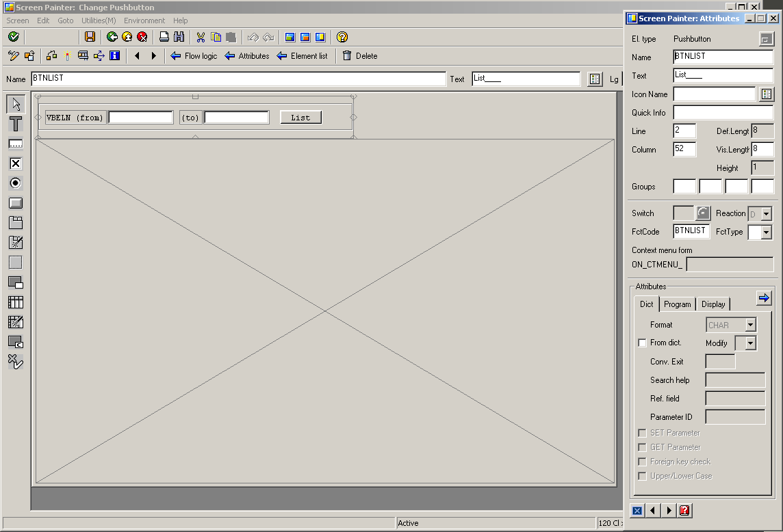Toggle Display/Change with pencil-glasses icon
Image resolution: width=783 pixels, height=532 pixels.
[14, 56]
